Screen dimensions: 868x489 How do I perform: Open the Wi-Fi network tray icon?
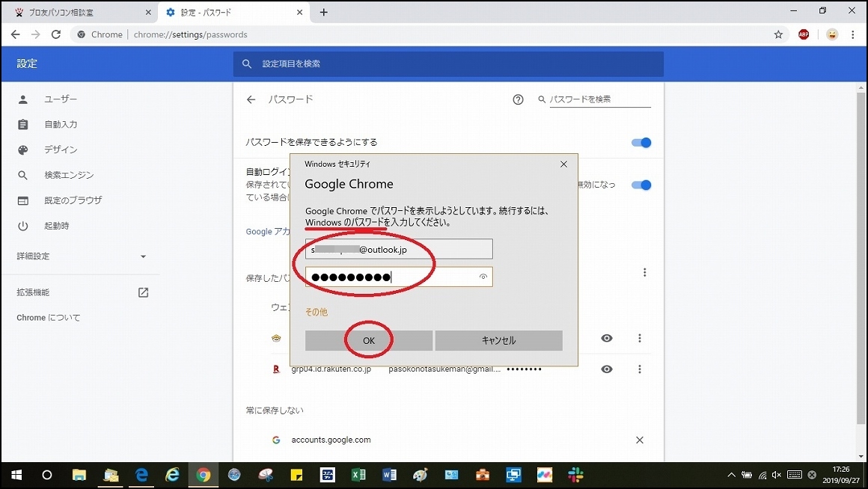(x=762, y=476)
